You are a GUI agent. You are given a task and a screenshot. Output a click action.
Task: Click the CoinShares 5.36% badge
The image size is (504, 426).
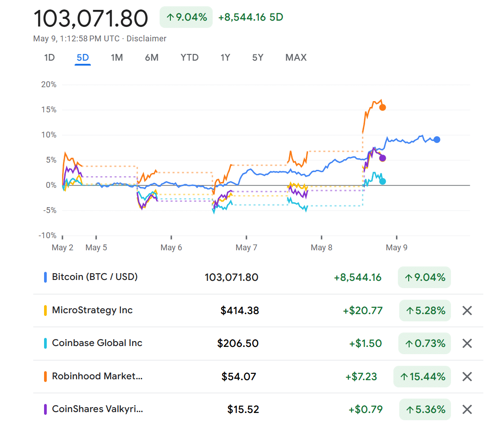pyautogui.click(x=425, y=410)
